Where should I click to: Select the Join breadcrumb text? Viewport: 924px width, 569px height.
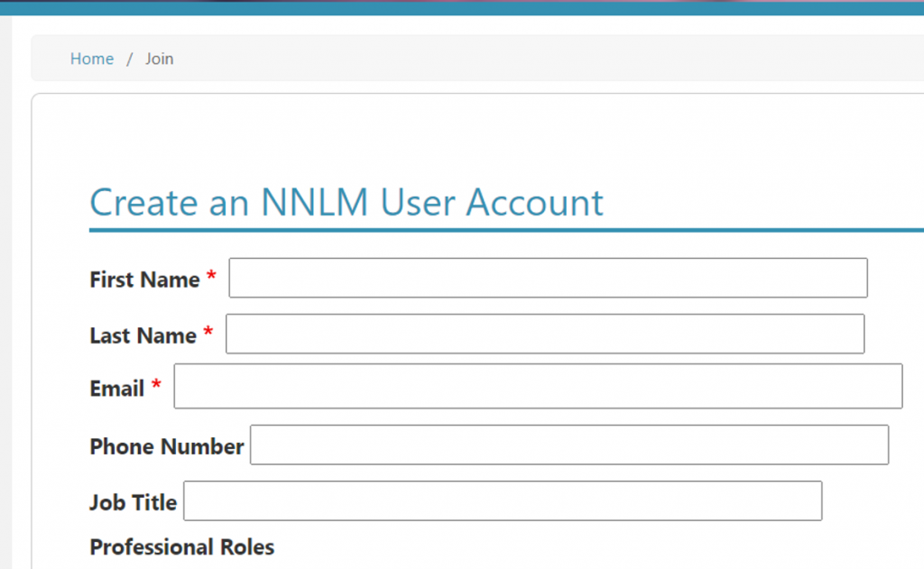point(160,59)
